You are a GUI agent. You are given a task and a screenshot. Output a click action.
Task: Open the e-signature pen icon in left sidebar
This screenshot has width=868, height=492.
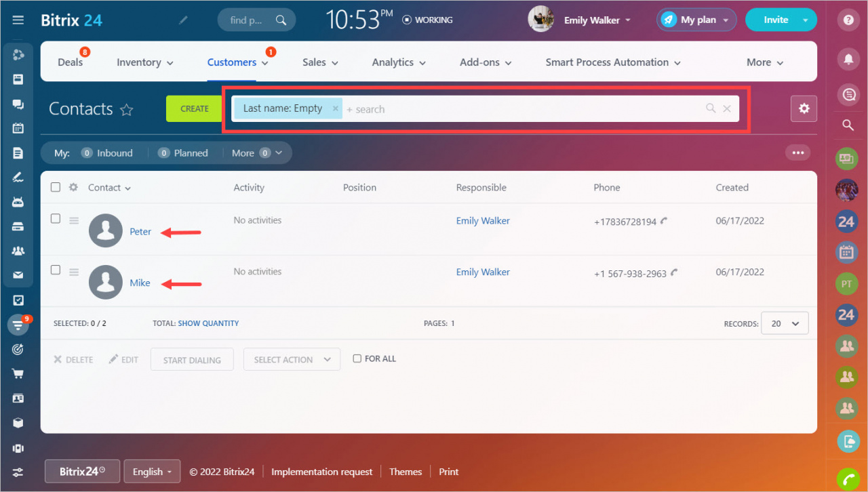coord(18,177)
